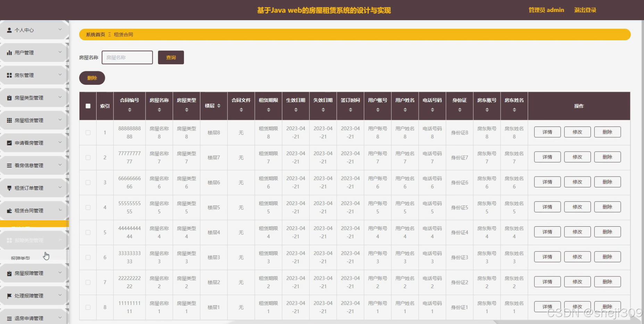Click the 房屋类型管理 sidebar icon
The image size is (644, 324).
click(x=9, y=98)
